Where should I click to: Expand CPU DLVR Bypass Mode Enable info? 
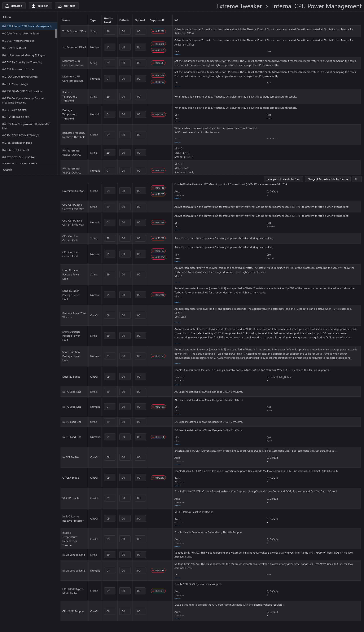(177, 598)
